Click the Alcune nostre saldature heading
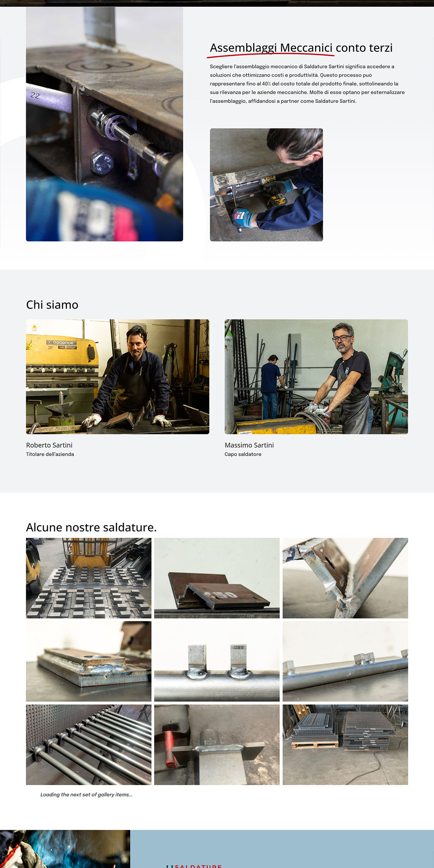Viewport: 434px width, 868px height. [x=91, y=527]
